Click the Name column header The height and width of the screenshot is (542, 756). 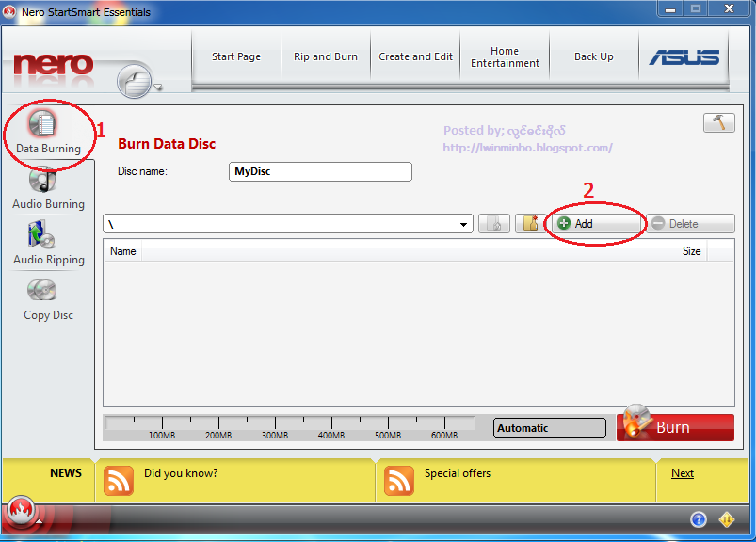[122, 251]
